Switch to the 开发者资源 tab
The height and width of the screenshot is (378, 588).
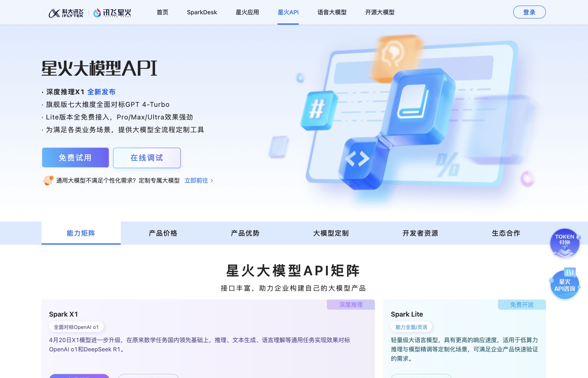click(420, 233)
